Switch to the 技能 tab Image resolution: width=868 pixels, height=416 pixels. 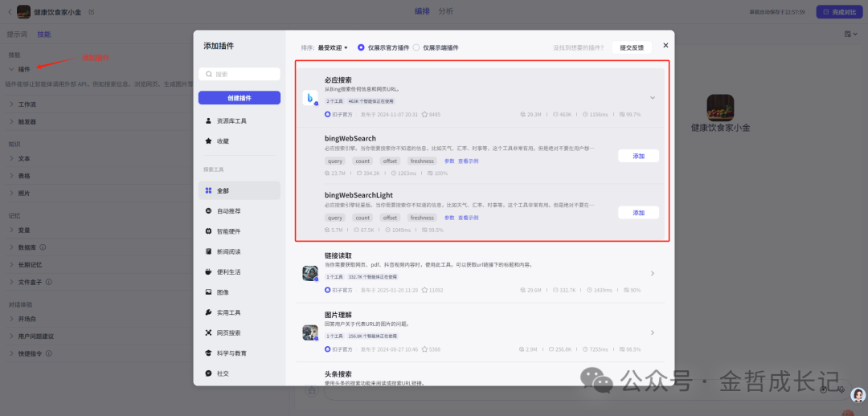click(x=44, y=35)
